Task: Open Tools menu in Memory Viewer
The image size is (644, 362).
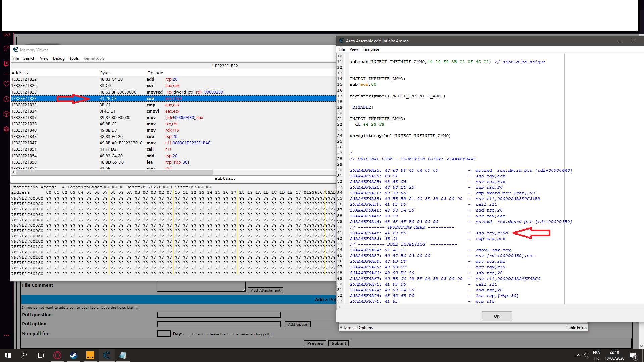Action: point(74,58)
